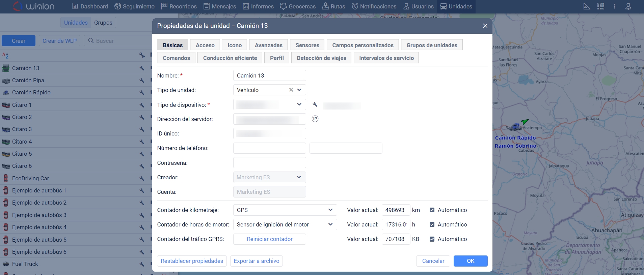The width and height of the screenshot is (644, 275).
Task: Expand the engine hours sensor dropdown
Action: click(330, 224)
